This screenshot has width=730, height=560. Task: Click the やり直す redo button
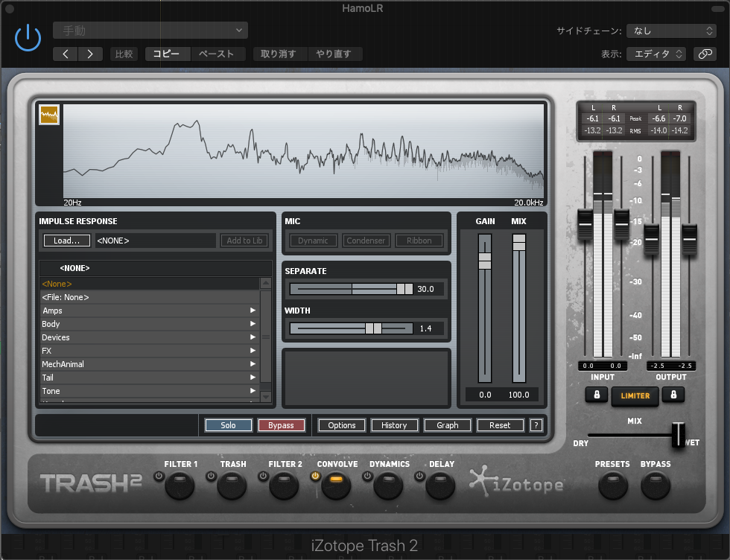[334, 54]
